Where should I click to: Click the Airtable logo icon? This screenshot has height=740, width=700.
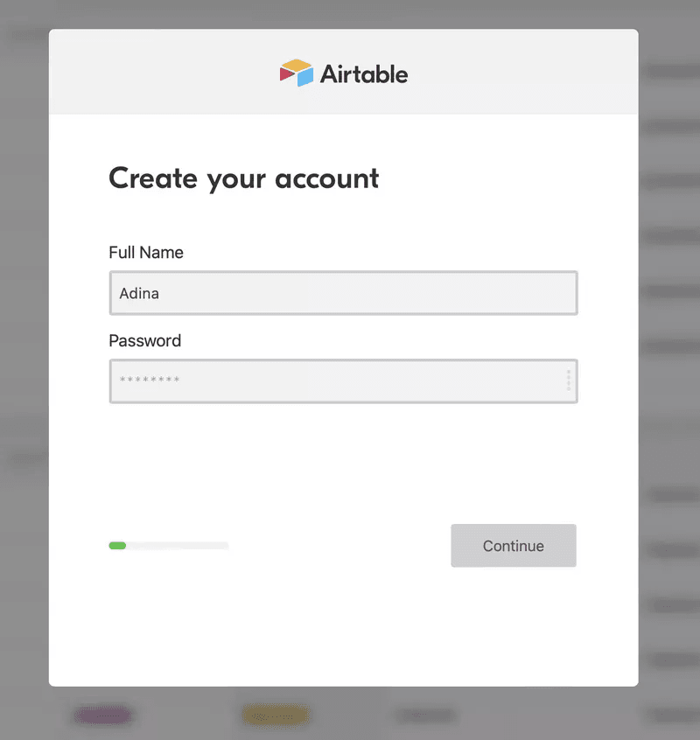click(x=296, y=73)
